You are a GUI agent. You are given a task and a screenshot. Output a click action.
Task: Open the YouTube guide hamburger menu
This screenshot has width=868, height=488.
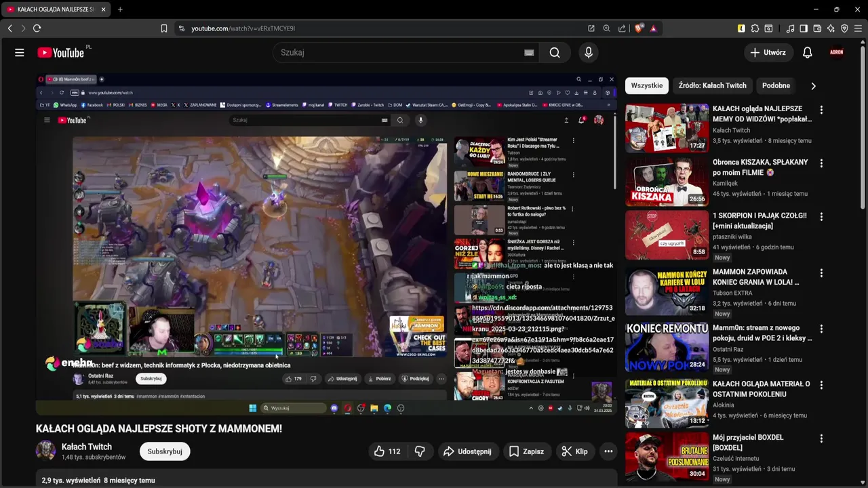(20, 52)
